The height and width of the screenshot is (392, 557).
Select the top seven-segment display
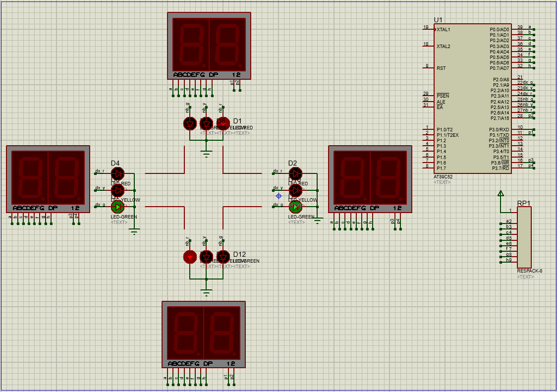tap(209, 46)
